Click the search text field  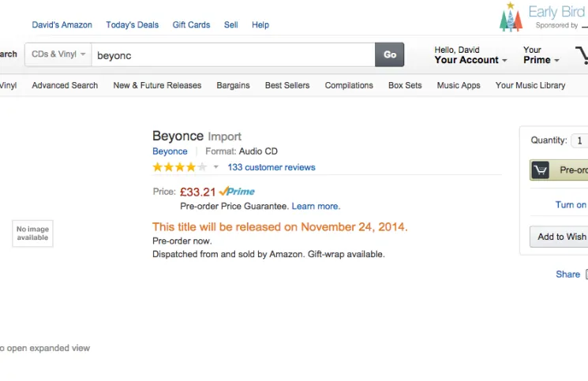point(233,55)
